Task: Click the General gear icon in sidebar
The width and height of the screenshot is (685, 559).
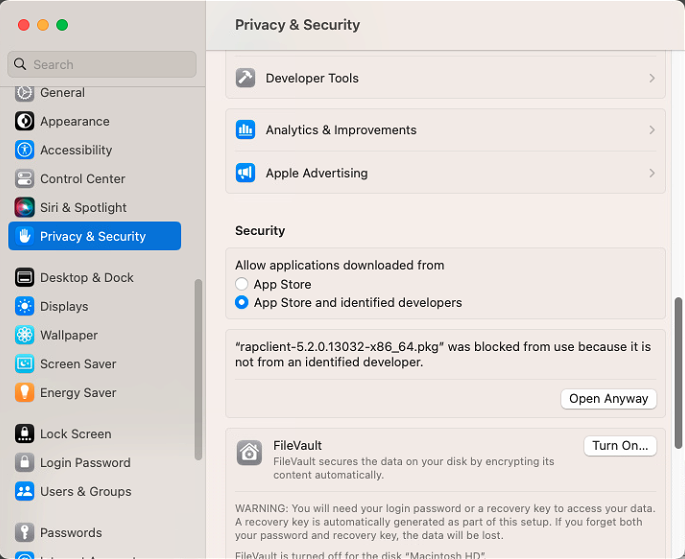Action: [x=24, y=93]
